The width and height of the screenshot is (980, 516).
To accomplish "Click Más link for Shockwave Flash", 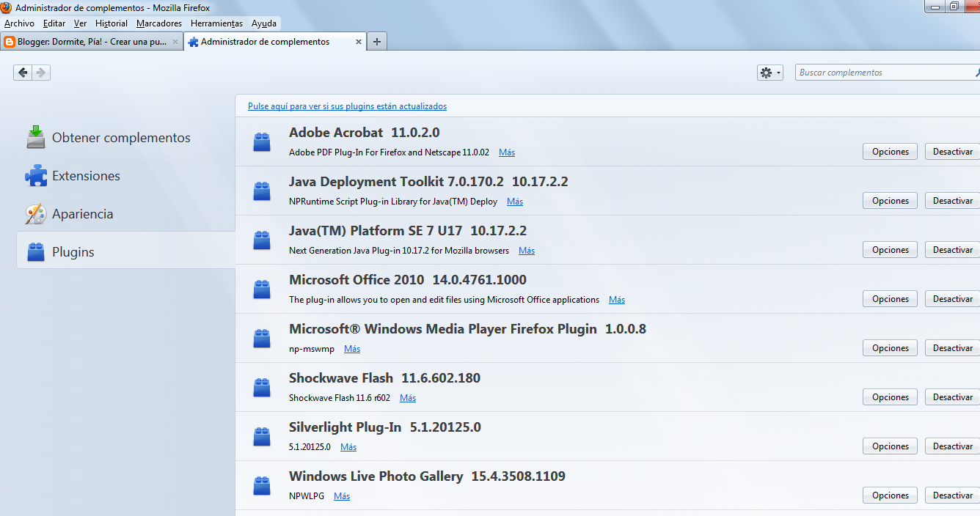I will (408, 398).
